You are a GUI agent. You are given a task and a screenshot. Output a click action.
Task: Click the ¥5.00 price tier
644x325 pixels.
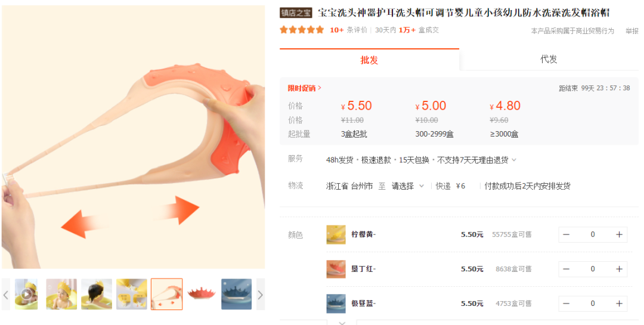coord(431,106)
